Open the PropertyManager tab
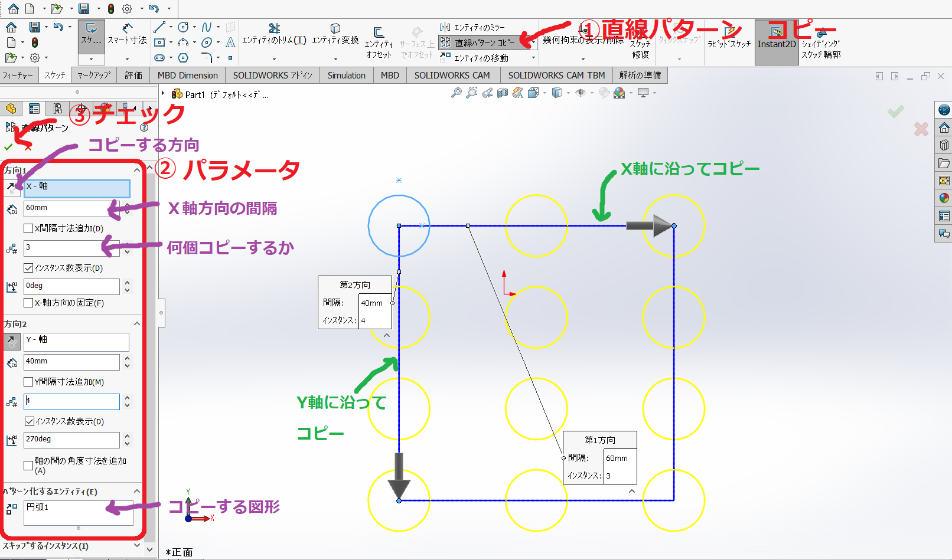The width and height of the screenshot is (952, 560). click(34, 109)
